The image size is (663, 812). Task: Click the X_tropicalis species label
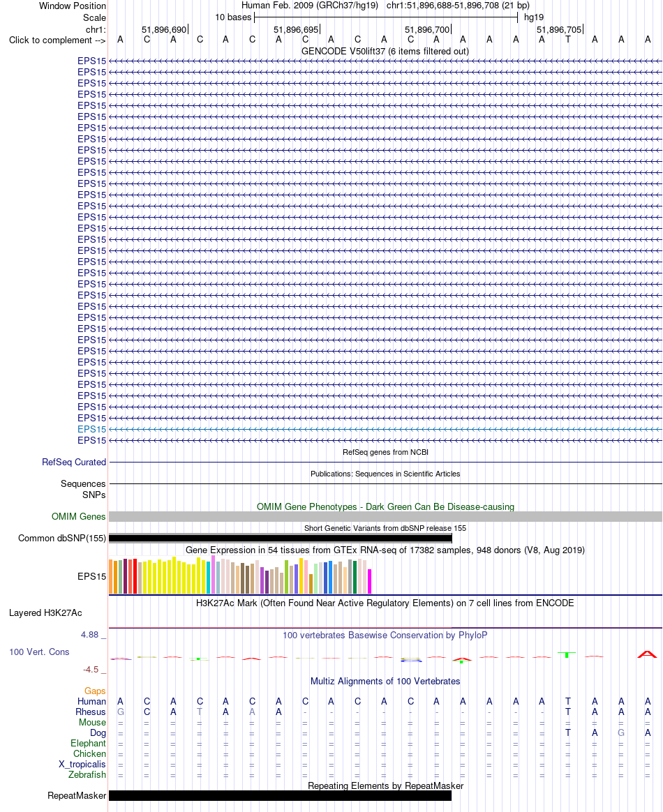tap(82, 765)
